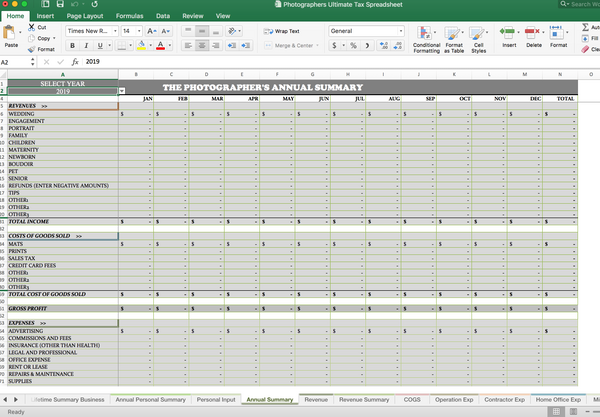The image size is (600, 417).
Task: Click the increase indent icon
Action: (245, 46)
